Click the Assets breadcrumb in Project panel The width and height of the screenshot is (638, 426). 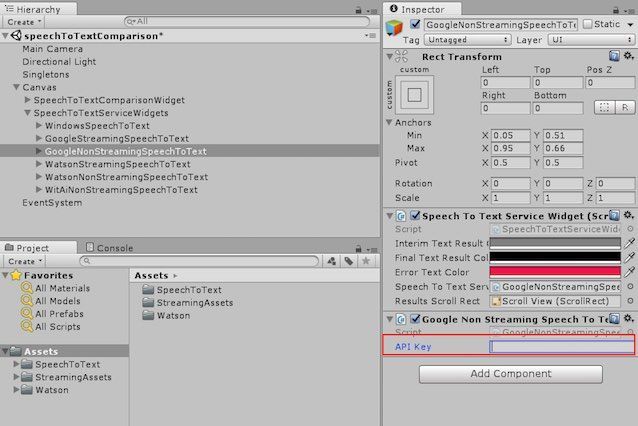151,275
